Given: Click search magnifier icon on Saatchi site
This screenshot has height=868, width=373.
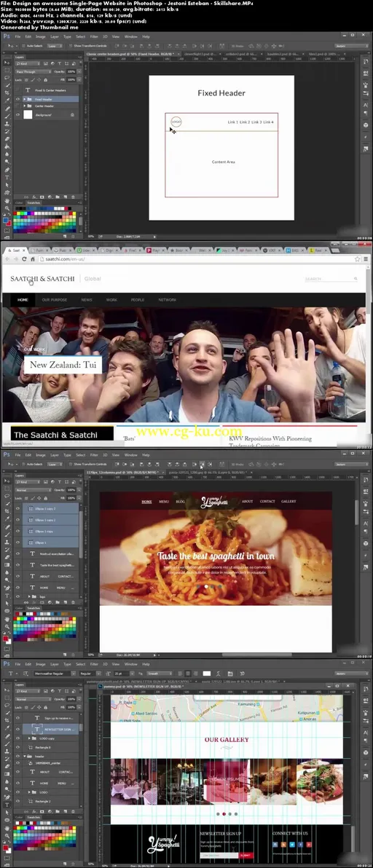Looking at the screenshot, I should (356, 279).
